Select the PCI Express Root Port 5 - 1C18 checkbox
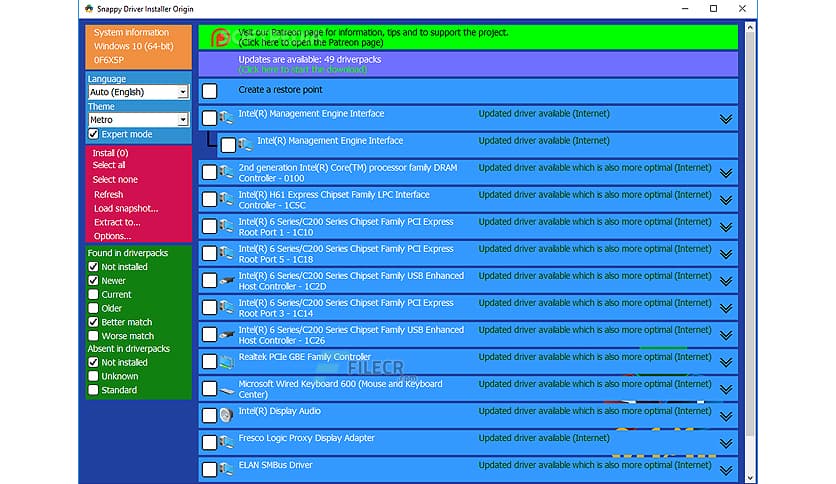The height and width of the screenshot is (484, 836). [x=210, y=253]
